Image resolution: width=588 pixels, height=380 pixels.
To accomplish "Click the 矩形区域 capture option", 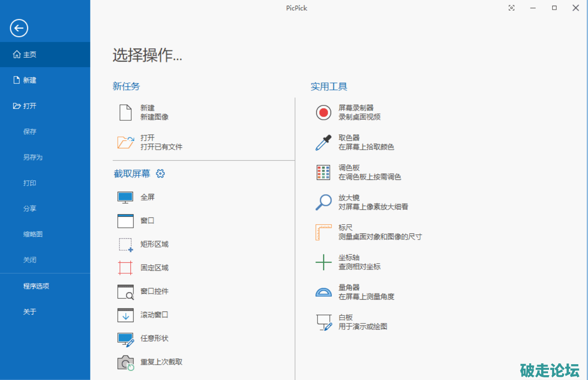I will point(154,244).
